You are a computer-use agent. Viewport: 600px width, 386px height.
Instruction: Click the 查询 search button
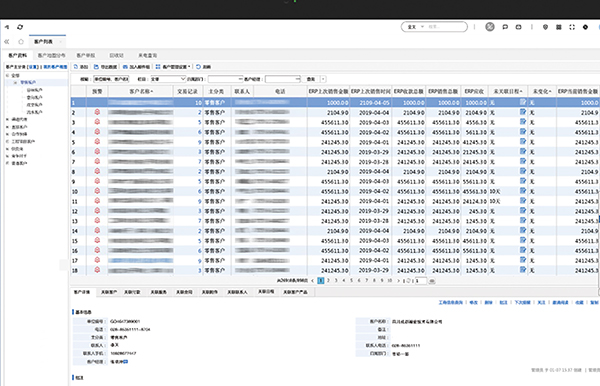tap(311, 79)
